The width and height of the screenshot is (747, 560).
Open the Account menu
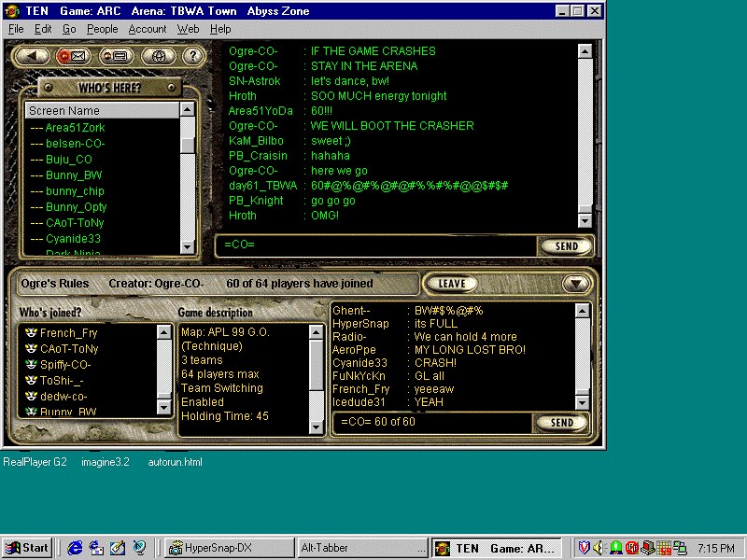tap(148, 29)
